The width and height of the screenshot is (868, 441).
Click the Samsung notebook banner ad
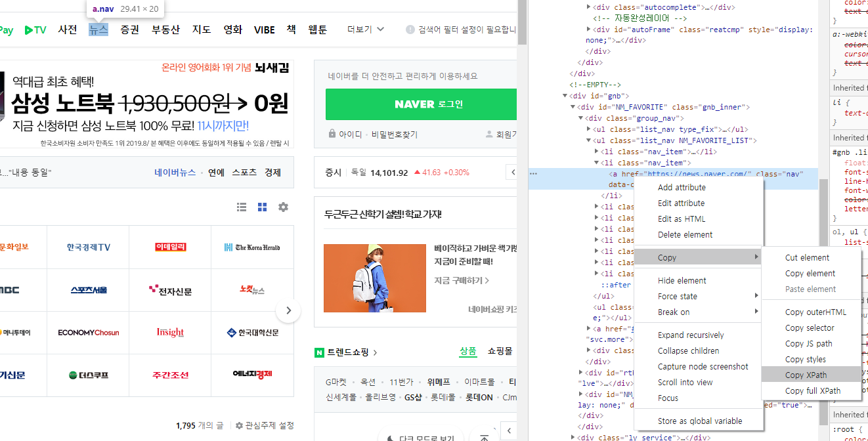pos(147,104)
